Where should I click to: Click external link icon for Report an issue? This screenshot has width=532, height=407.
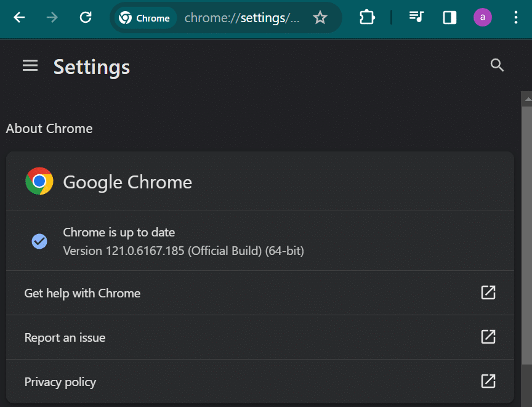tap(488, 337)
